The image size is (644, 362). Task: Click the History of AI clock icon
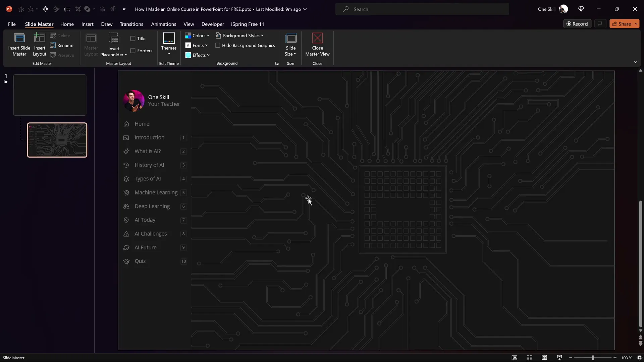pos(126,165)
